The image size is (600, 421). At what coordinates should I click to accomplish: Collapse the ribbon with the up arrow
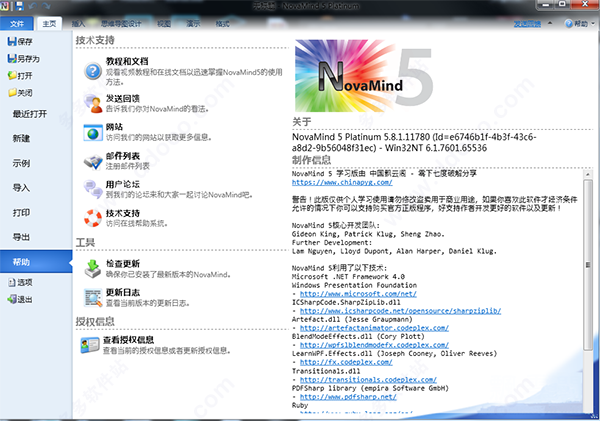[x=550, y=23]
